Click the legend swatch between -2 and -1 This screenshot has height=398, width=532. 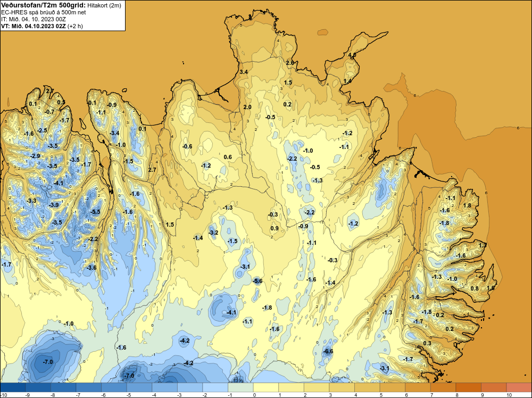point(215,387)
